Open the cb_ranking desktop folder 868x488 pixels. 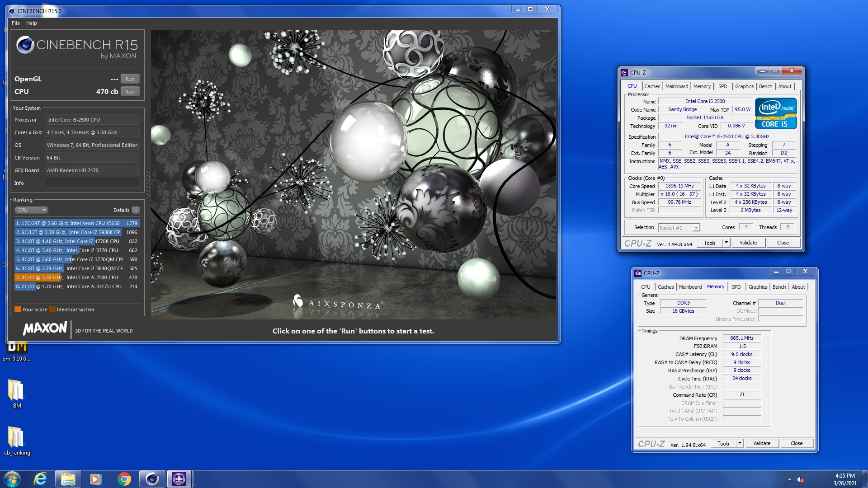[17, 441]
